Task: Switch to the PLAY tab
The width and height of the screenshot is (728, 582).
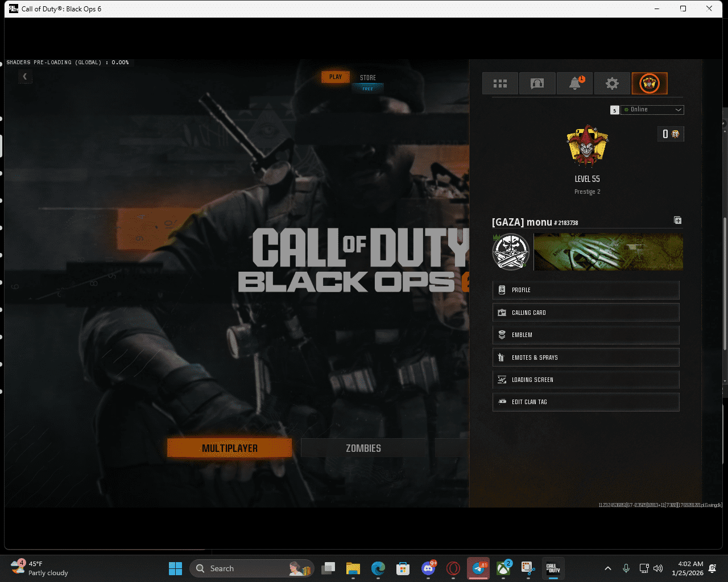Action: (x=336, y=77)
